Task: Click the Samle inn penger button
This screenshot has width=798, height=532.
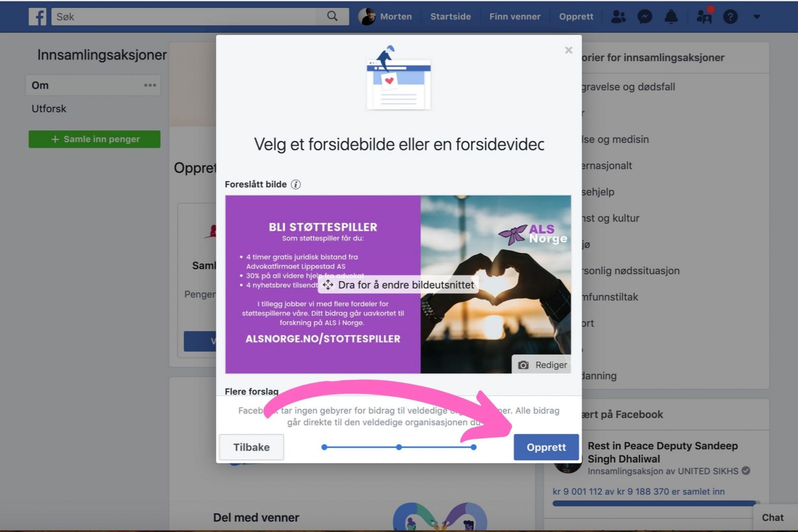Action: point(95,139)
